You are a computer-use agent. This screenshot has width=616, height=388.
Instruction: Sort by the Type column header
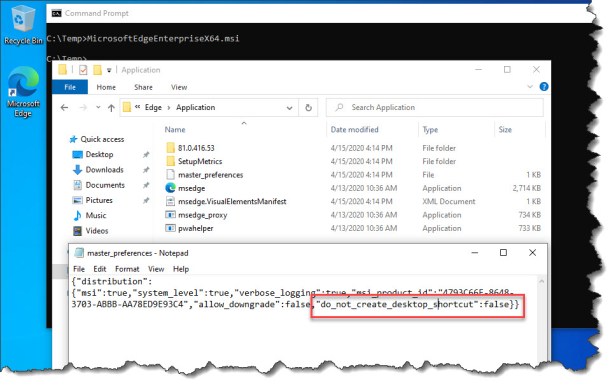click(x=430, y=130)
